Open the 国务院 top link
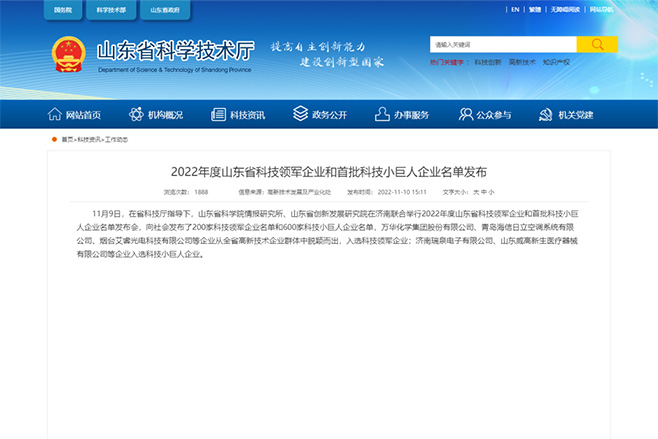 point(62,10)
